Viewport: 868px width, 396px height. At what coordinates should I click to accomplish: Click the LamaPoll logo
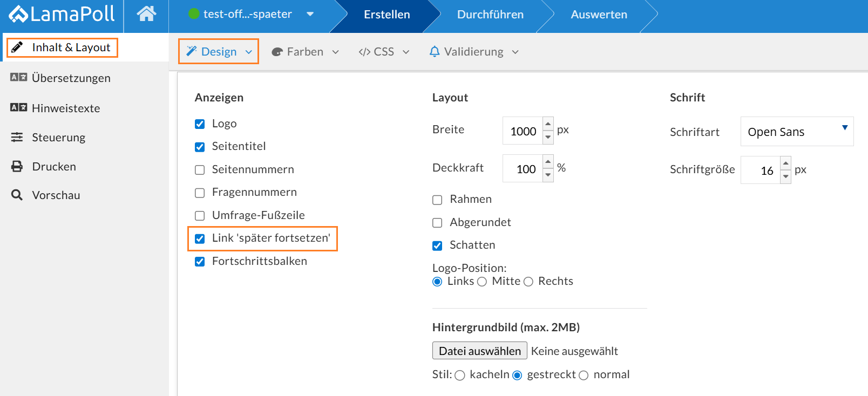pyautogui.click(x=62, y=15)
